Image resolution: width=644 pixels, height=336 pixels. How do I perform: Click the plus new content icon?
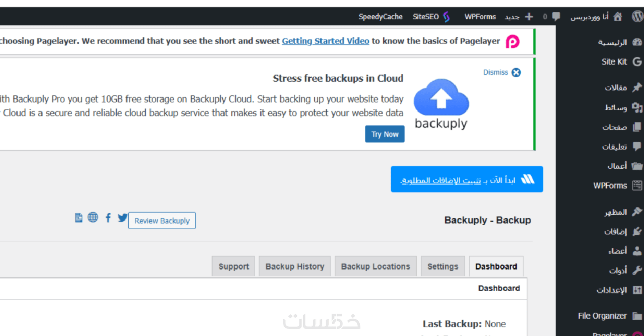click(x=529, y=16)
